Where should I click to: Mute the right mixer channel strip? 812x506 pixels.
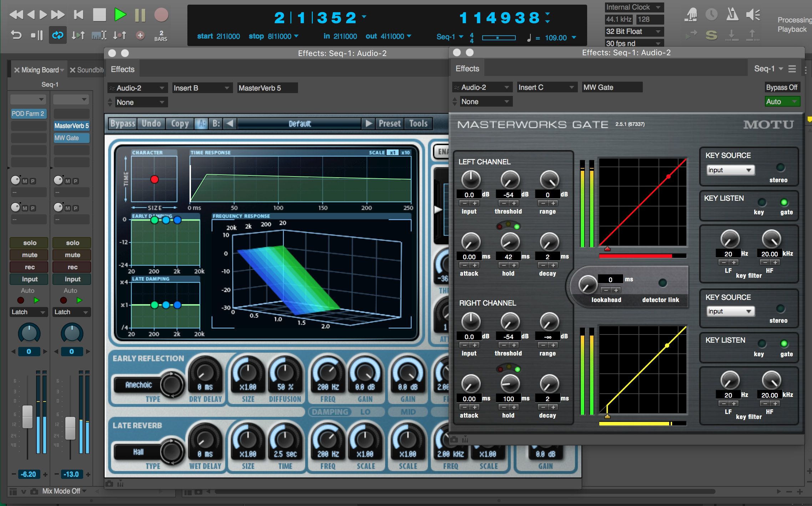pyautogui.click(x=71, y=255)
